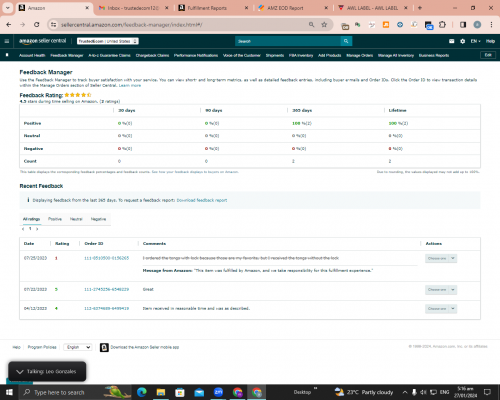Go back with the browser back arrow

(x=9, y=25)
